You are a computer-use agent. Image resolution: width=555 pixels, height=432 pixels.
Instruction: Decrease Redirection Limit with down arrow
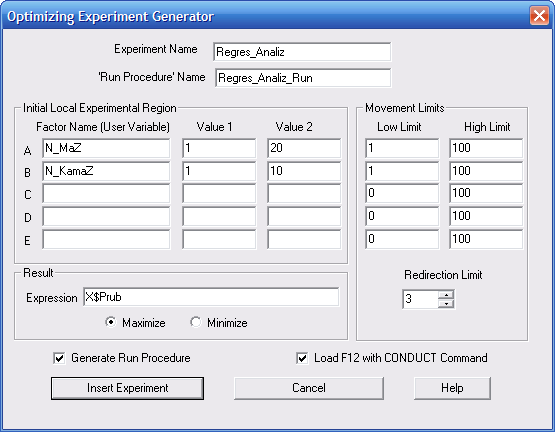[446, 304]
